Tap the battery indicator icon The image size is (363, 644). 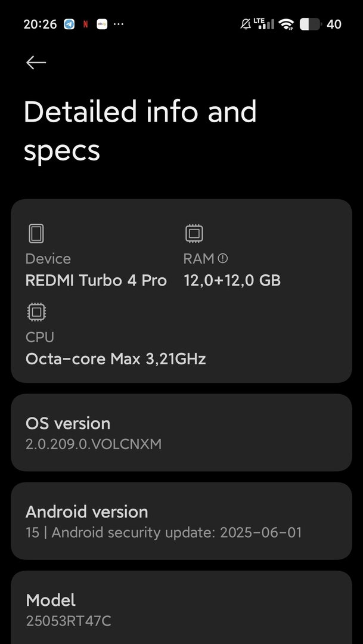(311, 24)
